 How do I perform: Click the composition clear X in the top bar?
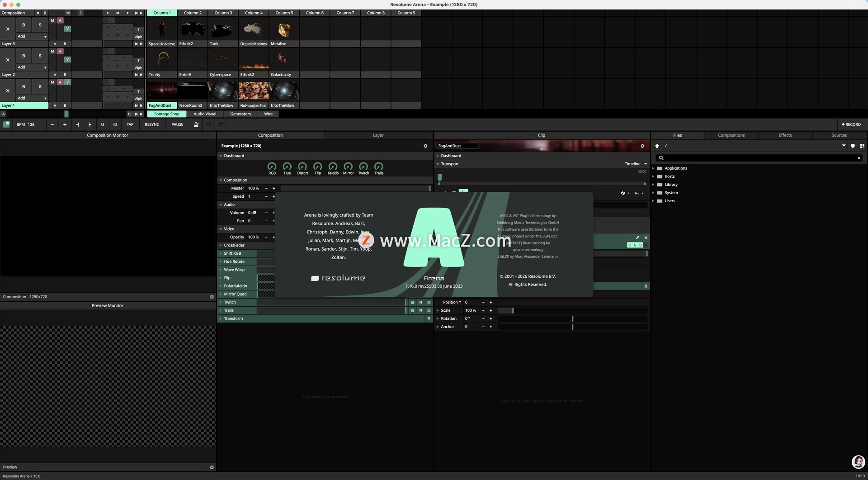click(38, 13)
